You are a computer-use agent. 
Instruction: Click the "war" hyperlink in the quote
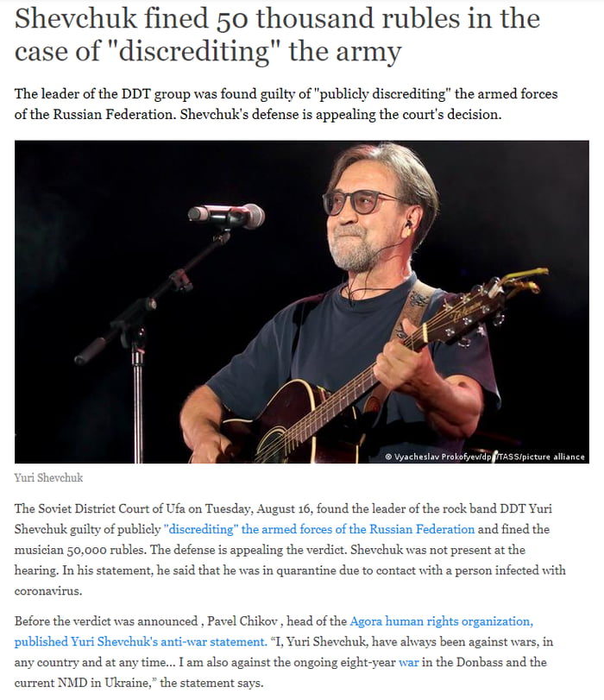click(x=408, y=663)
